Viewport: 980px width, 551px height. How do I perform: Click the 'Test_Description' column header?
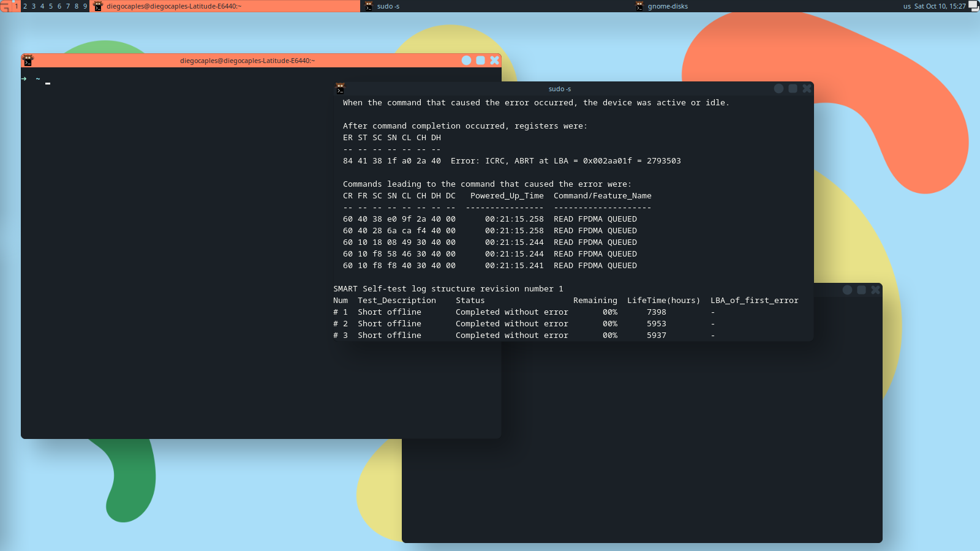[x=397, y=301]
